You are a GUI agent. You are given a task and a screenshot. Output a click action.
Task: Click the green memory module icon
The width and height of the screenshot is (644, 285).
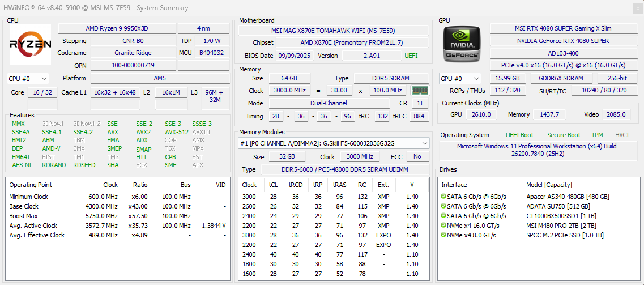coord(420,90)
